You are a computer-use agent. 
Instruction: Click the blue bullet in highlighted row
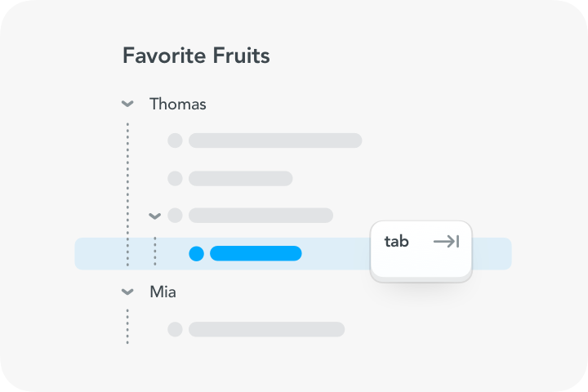[196, 254]
